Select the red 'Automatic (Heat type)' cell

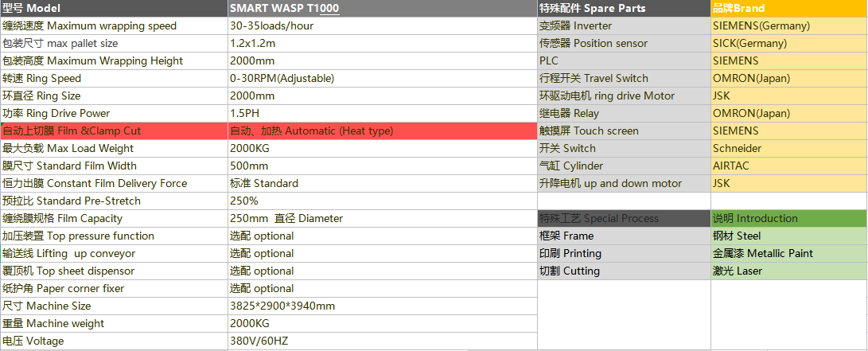click(x=382, y=131)
